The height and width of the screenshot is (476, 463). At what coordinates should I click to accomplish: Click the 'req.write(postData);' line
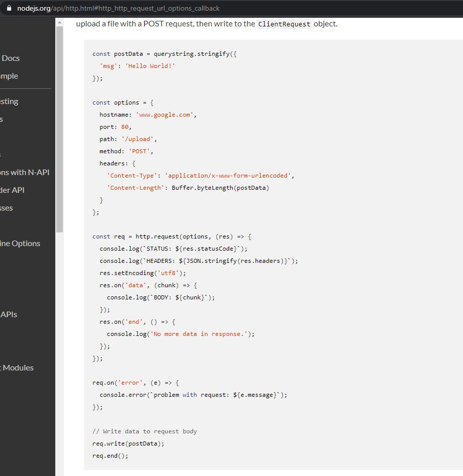point(128,444)
